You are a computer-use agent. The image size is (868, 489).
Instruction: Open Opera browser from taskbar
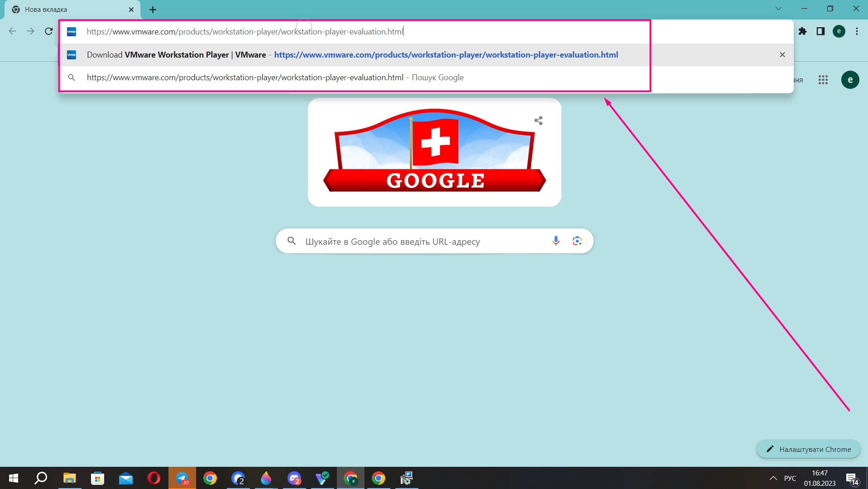coord(153,478)
